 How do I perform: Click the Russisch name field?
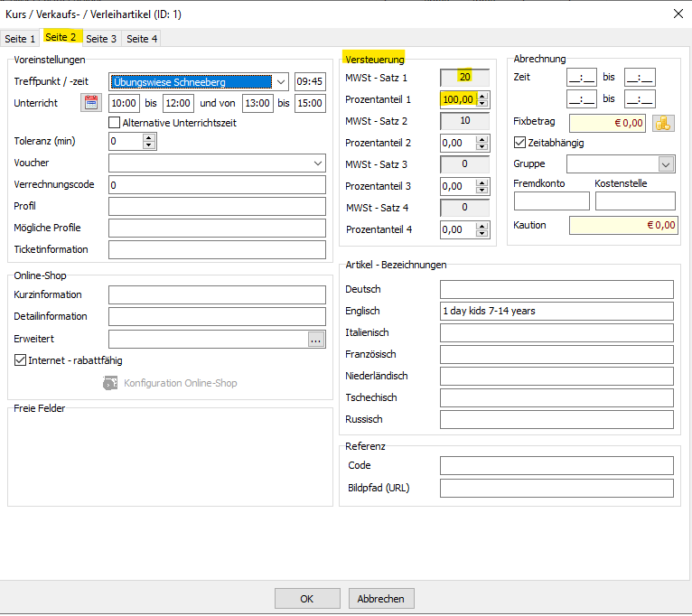click(x=557, y=419)
